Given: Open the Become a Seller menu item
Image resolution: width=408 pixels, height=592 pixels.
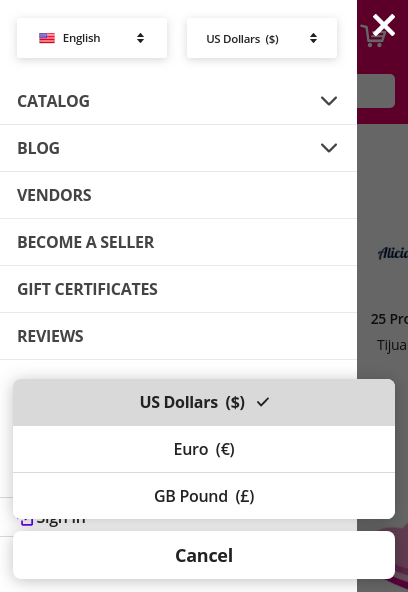Looking at the screenshot, I should pyautogui.click(x=178, y=242).
